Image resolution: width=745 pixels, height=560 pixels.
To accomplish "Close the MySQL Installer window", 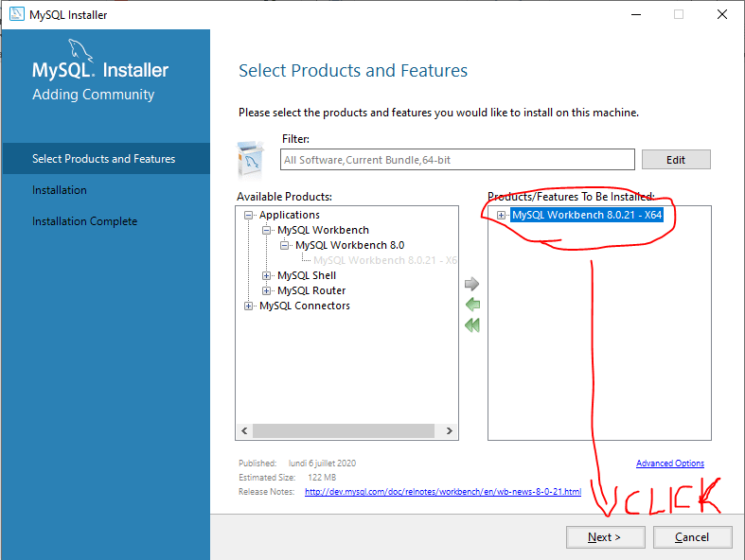I will 721,15.
